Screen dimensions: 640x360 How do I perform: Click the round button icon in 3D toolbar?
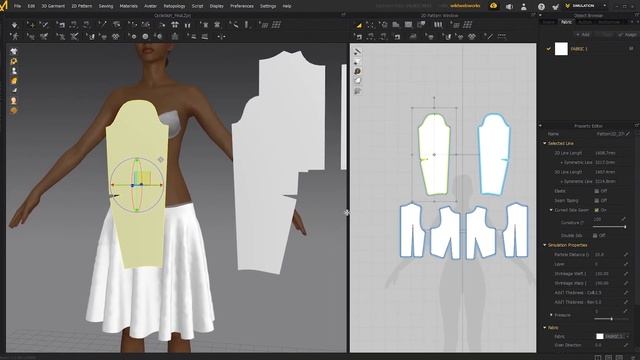tap(145, 37)
